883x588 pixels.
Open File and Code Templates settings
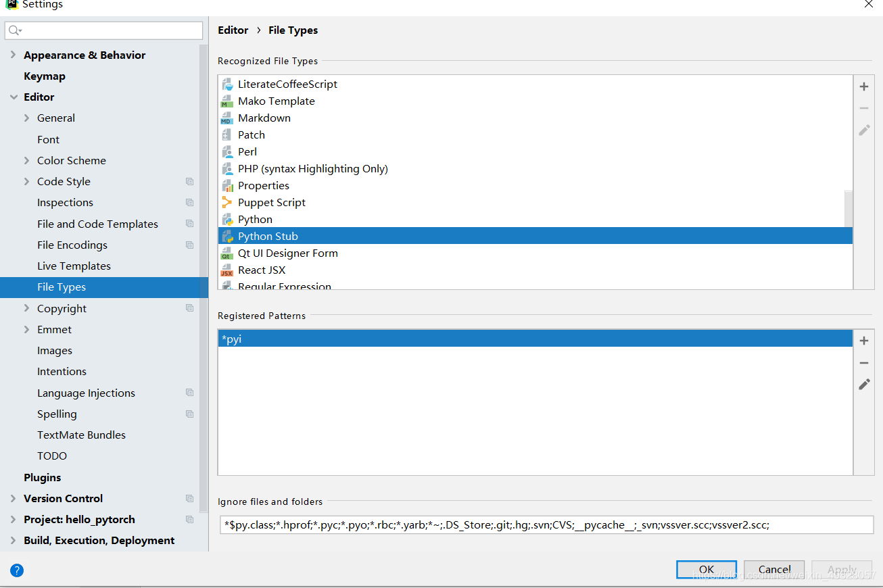coord(97,224)
